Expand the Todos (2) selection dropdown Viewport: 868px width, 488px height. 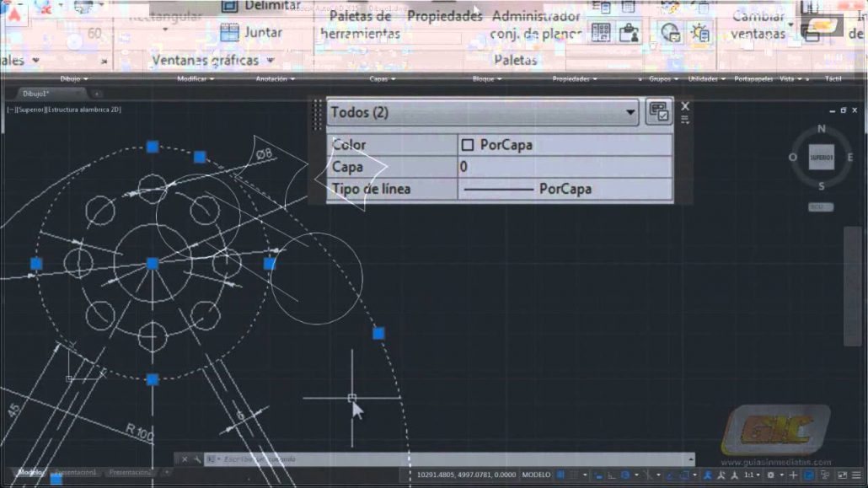[630, 112]
